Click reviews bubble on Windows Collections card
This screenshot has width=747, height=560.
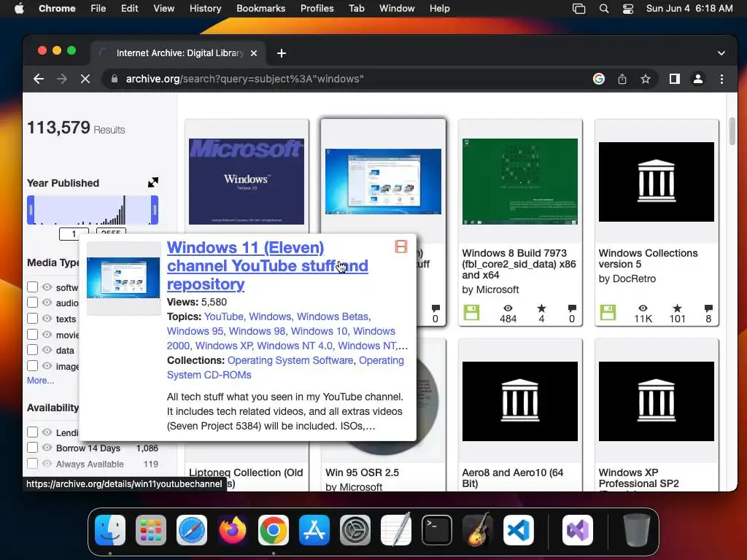point(708,308)
